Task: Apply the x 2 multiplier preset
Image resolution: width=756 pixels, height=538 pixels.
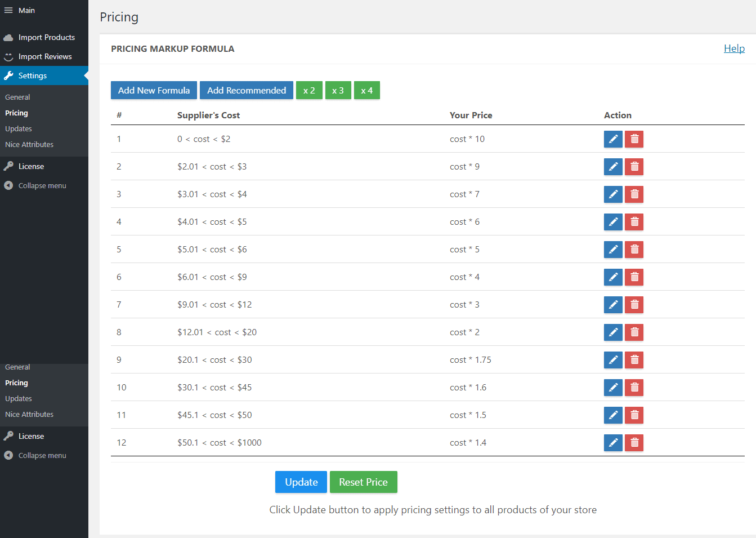Action: (309, 90)
